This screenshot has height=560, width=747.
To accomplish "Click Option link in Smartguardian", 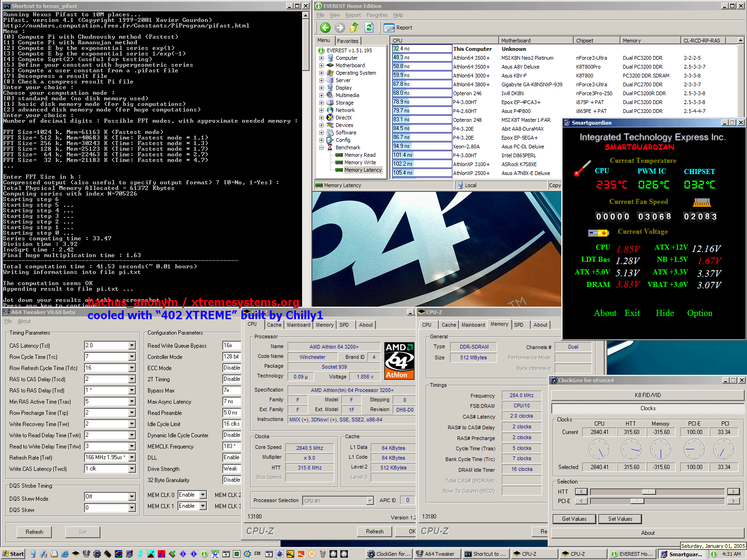I will coord(699,313).
